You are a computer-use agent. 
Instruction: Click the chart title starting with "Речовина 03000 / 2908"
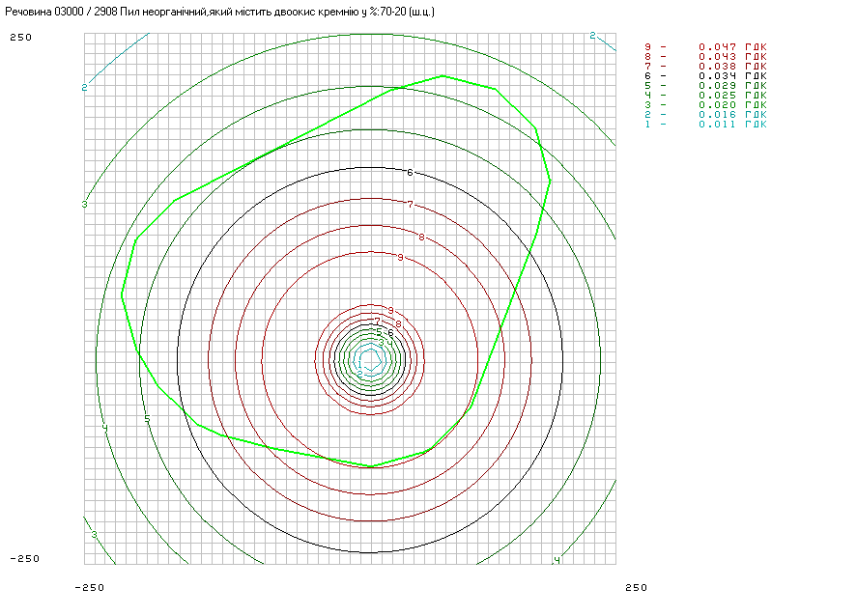tap(219, 12)
